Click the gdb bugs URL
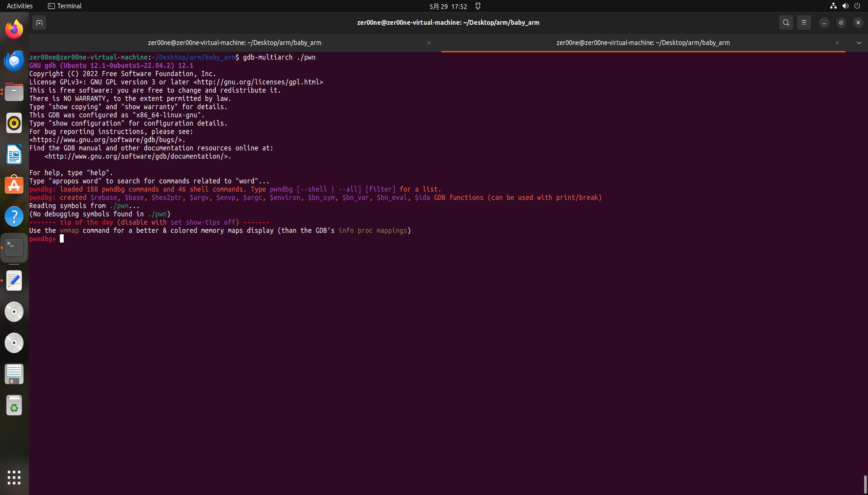 pos(105,140)
